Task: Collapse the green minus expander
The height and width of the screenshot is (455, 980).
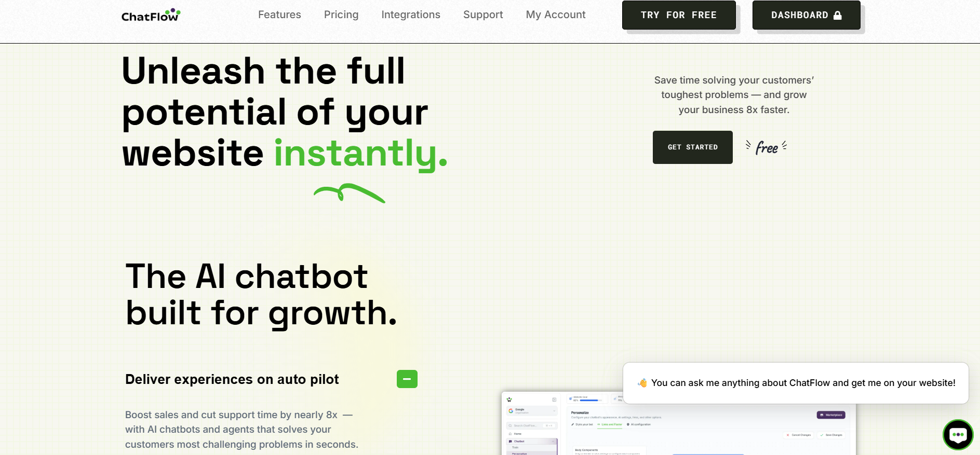Action: click(x=407, y=379)
